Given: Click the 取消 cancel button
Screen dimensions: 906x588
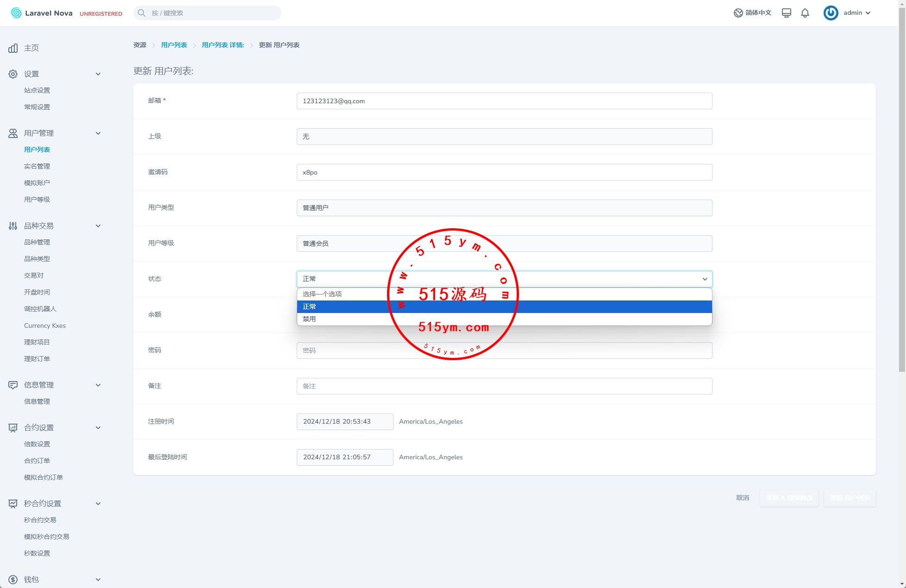Looking at the screenshot, I should (x=743, y=498).
